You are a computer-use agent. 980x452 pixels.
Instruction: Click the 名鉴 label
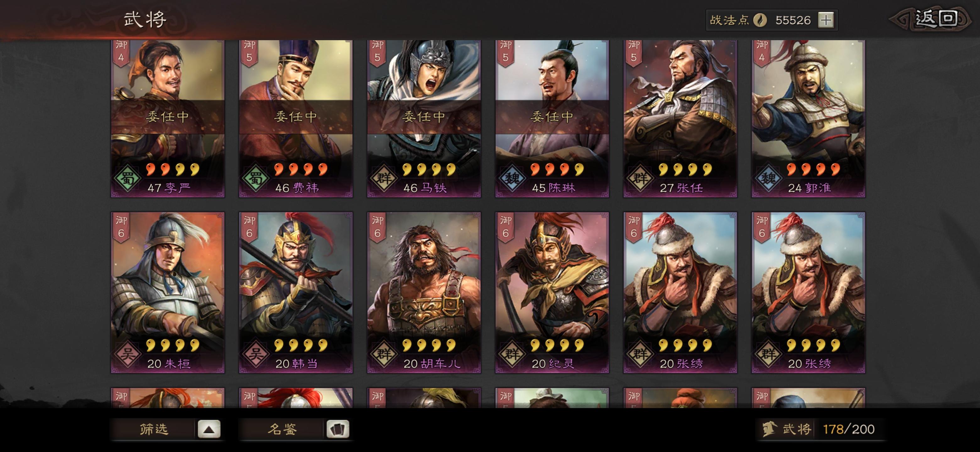click(x=282, y=429)
